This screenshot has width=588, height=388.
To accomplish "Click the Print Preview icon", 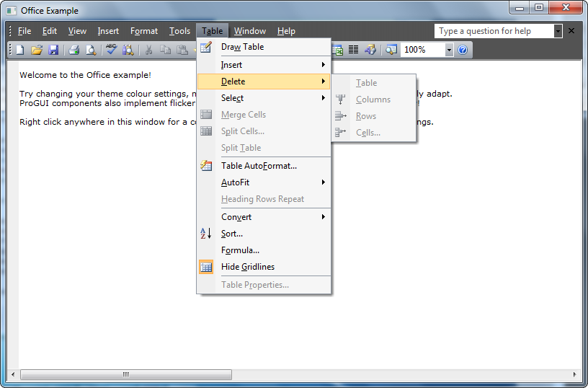I will pos(91,50).
